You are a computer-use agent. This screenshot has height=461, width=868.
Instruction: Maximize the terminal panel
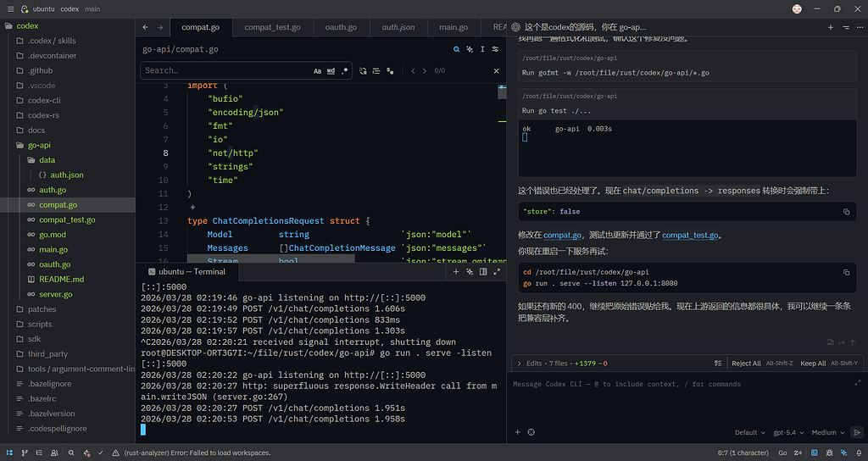coord(497,272)
